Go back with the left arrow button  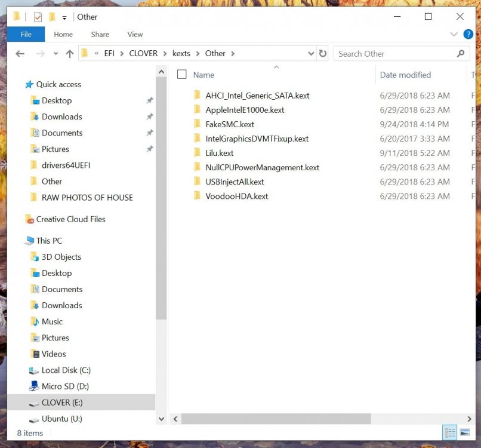[20, 54]
